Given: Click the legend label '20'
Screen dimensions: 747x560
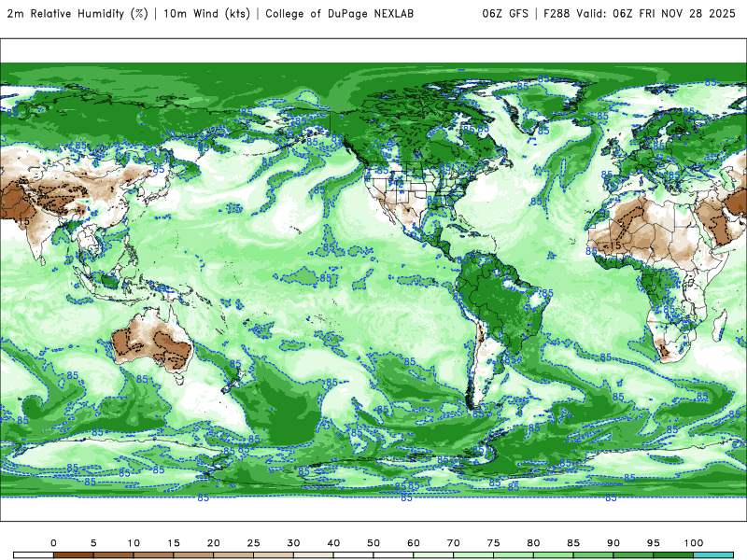Looking at the screenshot, I should pyautogui.click(x=214, y=543).
